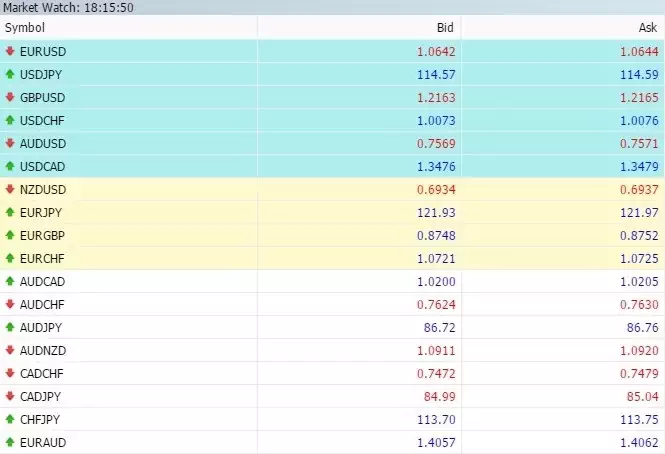Click the green up arrow beside USDCAD
The height and width of the screenshot is (454, 665).
(10, 166)
